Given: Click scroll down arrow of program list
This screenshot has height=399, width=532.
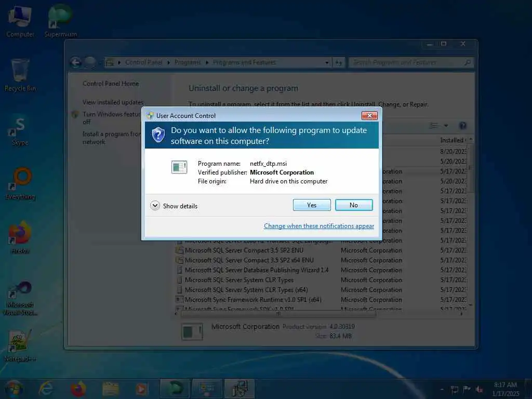Looking at the screenshot, I should 471,305.
